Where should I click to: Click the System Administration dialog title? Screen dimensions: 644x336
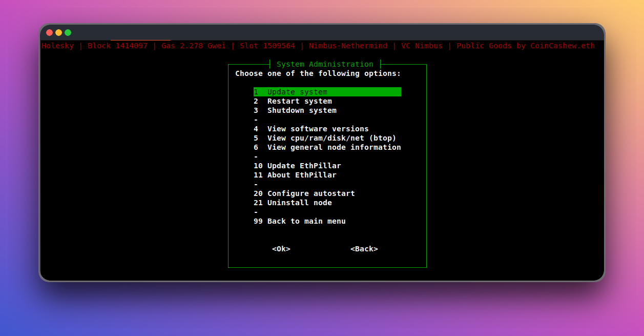(x=325, y=64)
